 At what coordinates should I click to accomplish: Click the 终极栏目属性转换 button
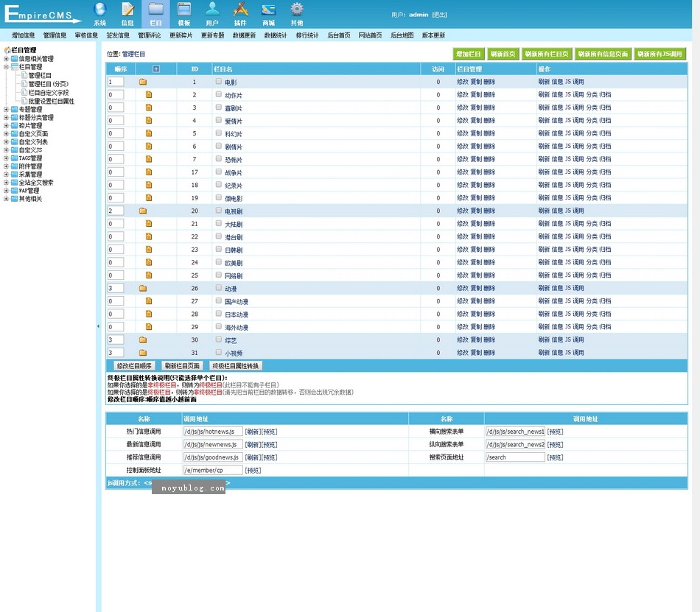tap(235, 366)
